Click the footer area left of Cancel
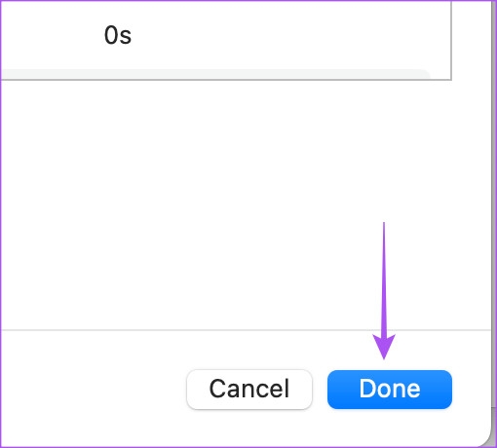This screenshot has width=497, height=448. click(93, 389)
